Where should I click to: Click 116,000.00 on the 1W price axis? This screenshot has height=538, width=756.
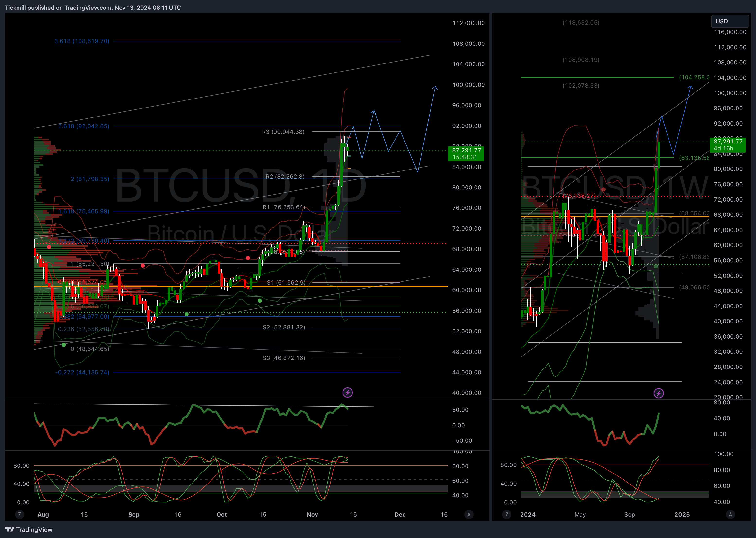(730, 32)
